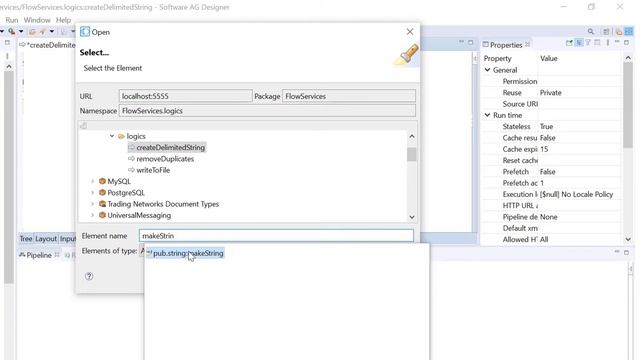The height and width of the screenshot is (360, 640).
Task: Collapse the logics folder node
Action: click(112, 136)
